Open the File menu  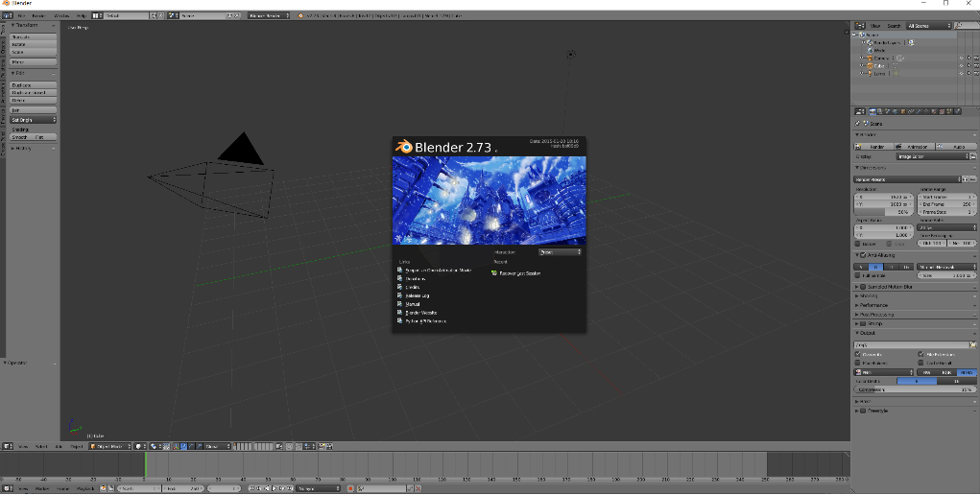21,15
